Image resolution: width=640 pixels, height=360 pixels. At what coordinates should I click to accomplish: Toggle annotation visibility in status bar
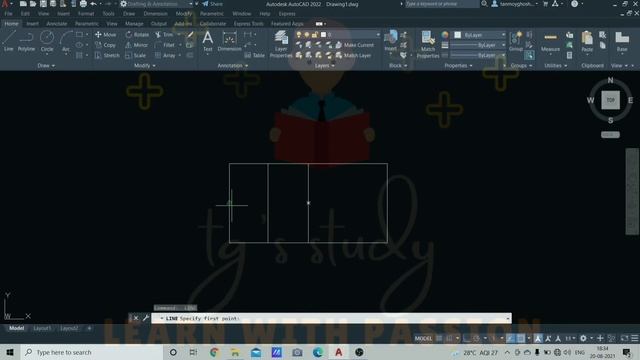538,338
